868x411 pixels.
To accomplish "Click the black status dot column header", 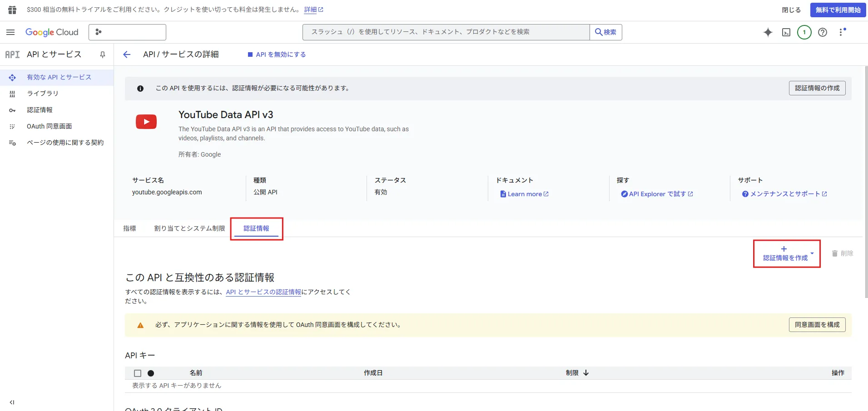I will 151,373.
